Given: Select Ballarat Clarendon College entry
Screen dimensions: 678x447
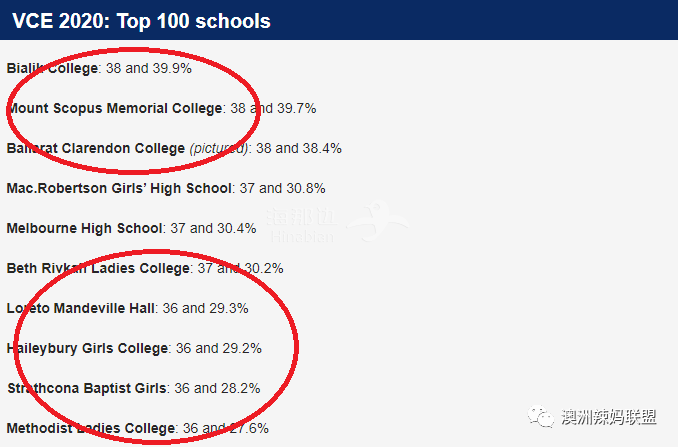Looking at the screenshot, I should 174,148.
